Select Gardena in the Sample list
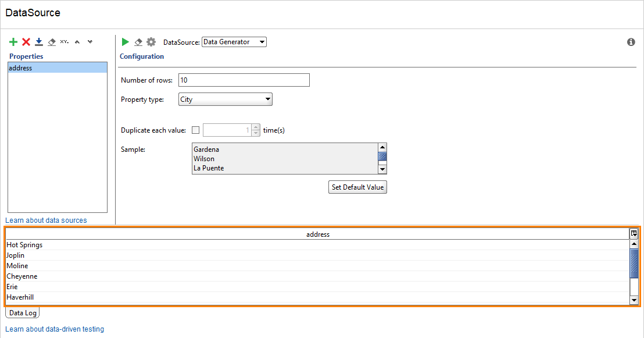Image resolution: width=644 pixels, height=338 pixels. coord(206,150)
